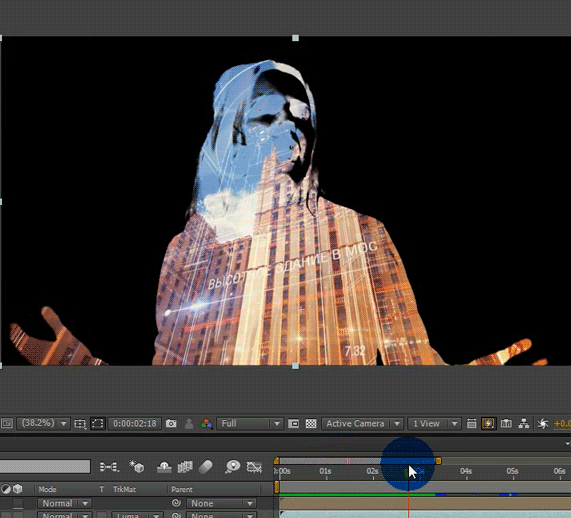Click the Brainstorm lightbulb icon
Screen dimensions: 571x518
(233, 466)
